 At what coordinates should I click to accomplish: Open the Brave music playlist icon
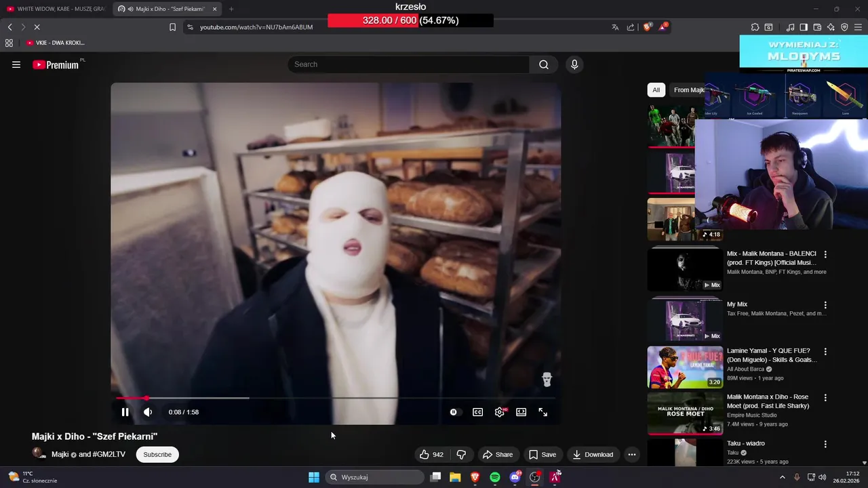[790, 27]
